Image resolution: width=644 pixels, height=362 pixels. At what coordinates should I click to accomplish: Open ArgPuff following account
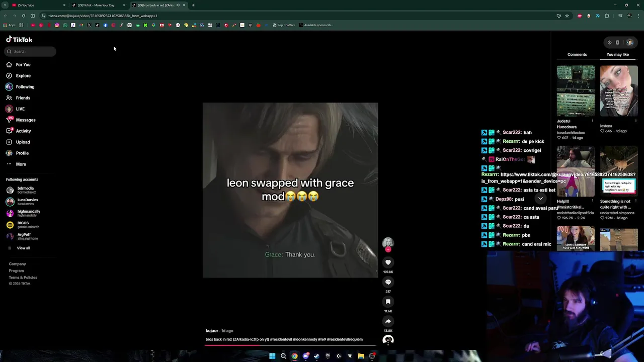pos(23,236)
